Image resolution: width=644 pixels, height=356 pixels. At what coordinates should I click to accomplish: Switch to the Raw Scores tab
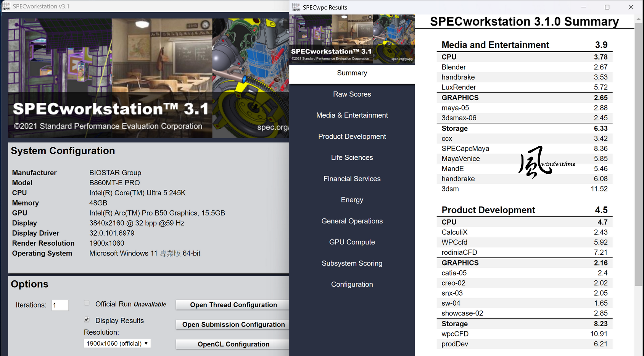[x=352, y=94]
